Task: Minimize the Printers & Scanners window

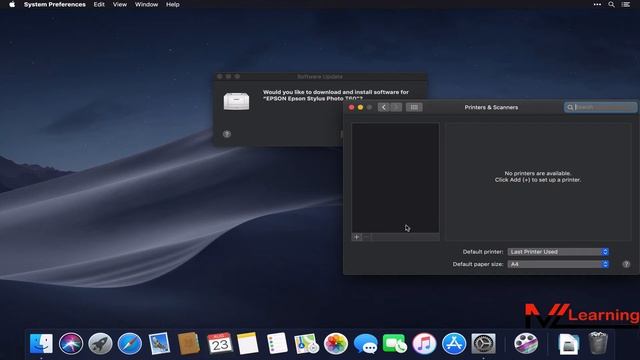Action: click(x=360, y=107)
